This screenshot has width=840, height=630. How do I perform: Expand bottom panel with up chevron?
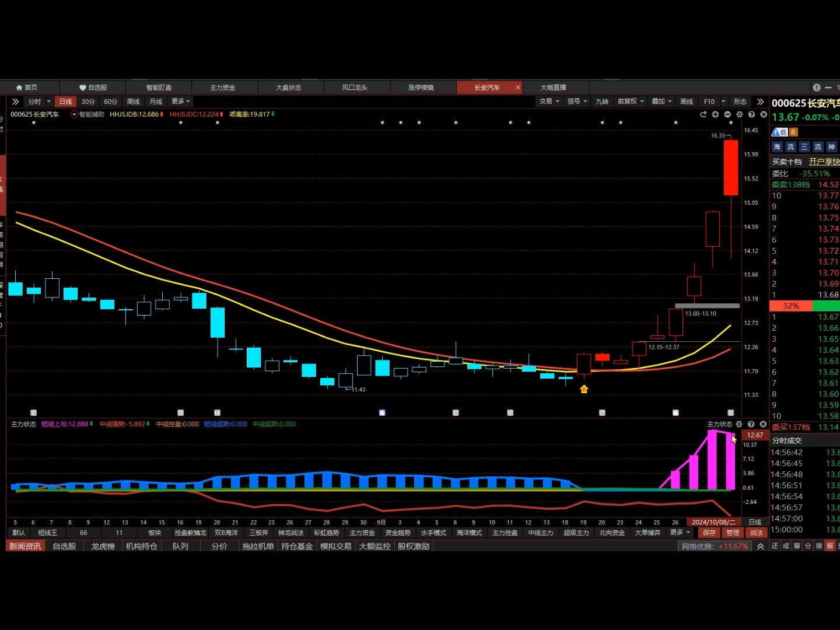click(761, 547)
